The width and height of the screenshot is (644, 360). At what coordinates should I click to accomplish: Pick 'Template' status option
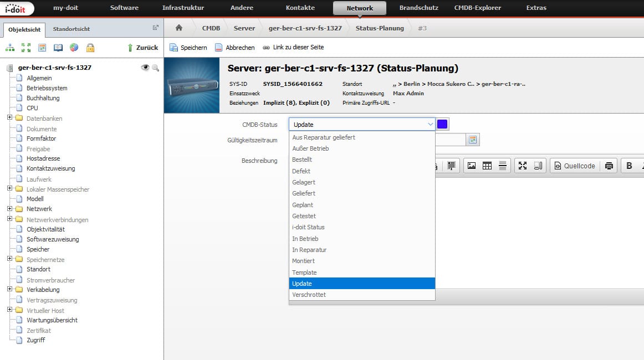pos(362,272)
